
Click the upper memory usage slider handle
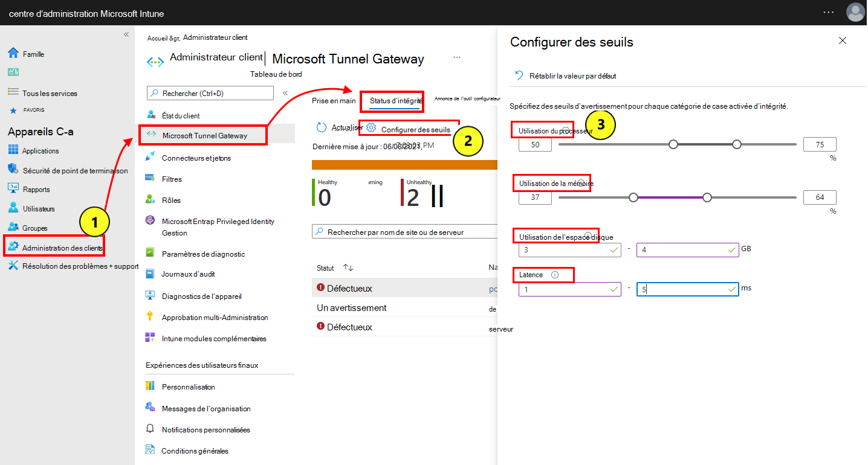[x=707, y=197]
